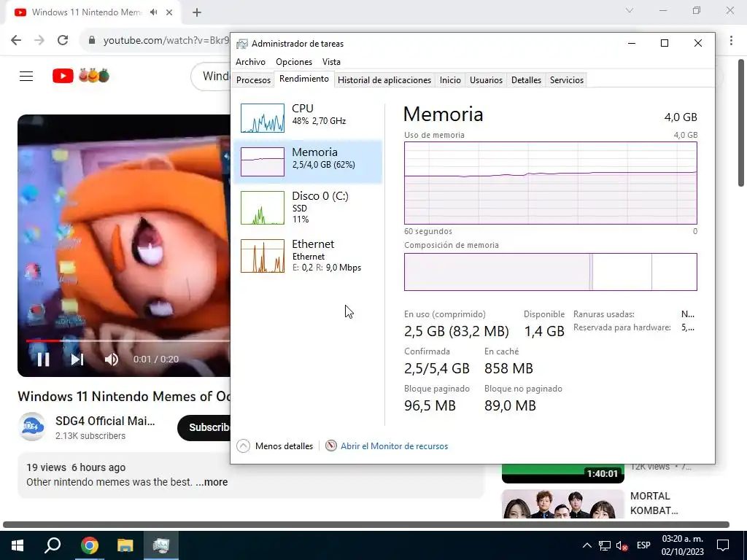Click Task Manager taskbar icon

click(161, 545)
